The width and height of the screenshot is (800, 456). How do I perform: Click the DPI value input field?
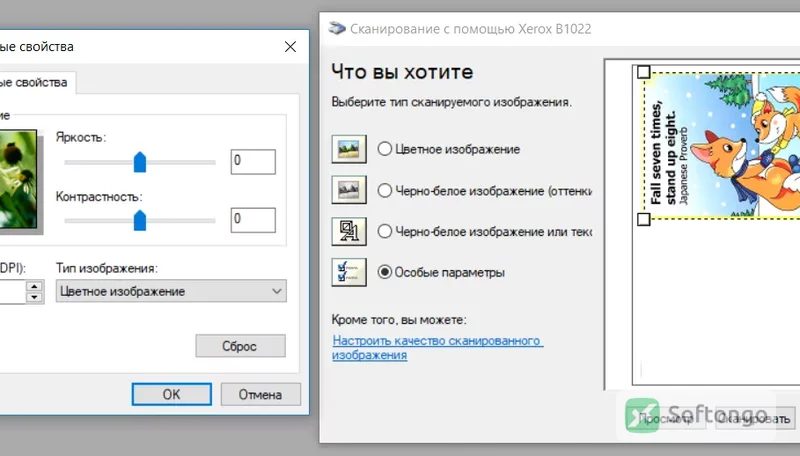point(12,291)
